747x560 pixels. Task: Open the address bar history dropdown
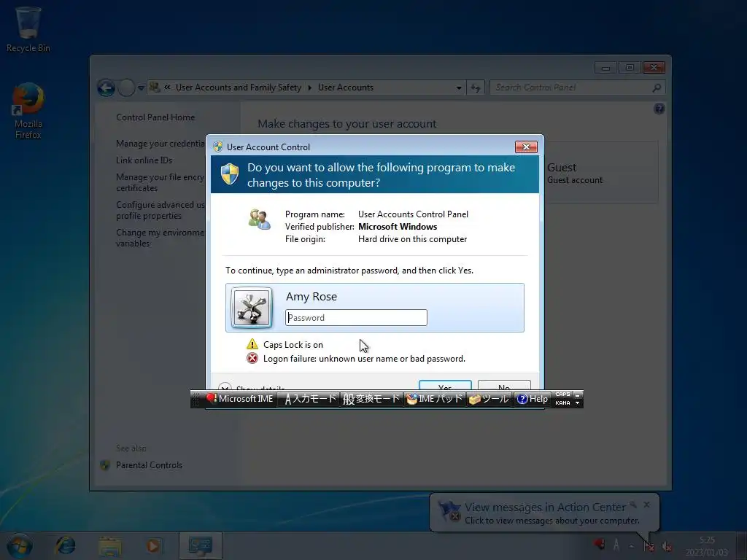point(459,87)
